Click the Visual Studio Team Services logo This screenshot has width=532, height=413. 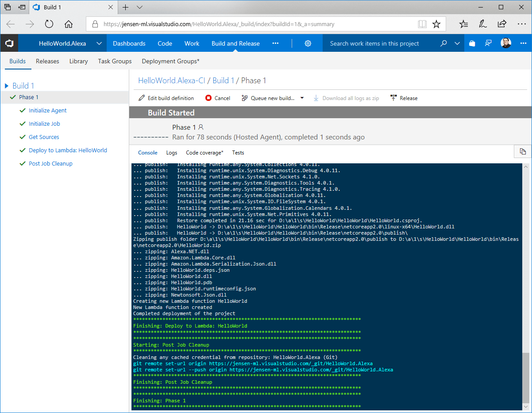(x=9, y=43)
